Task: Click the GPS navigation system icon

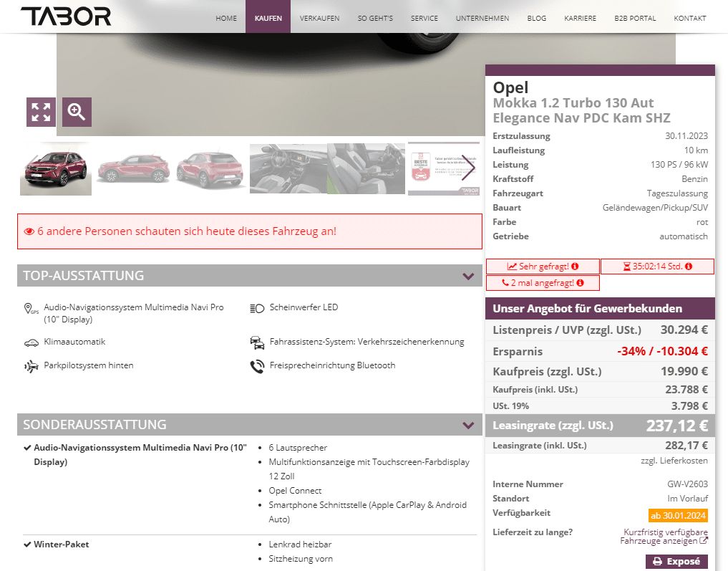Action: [31, 309]
